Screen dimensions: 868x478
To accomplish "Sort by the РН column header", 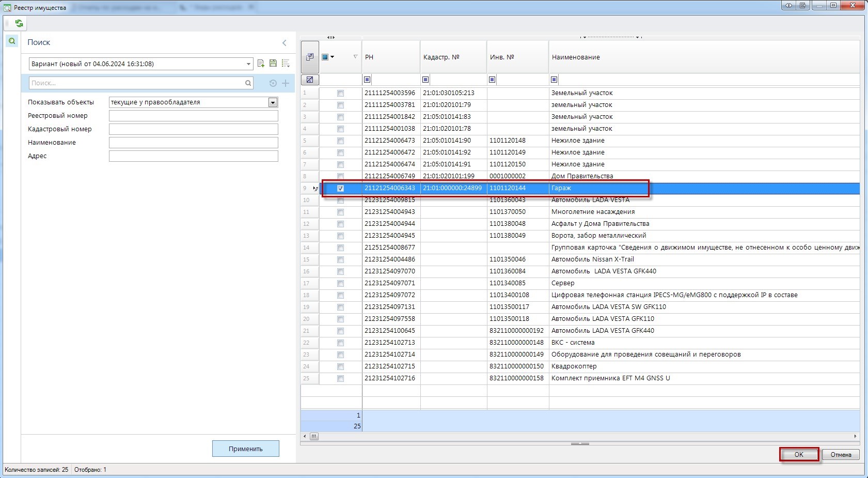I will 391,57.
